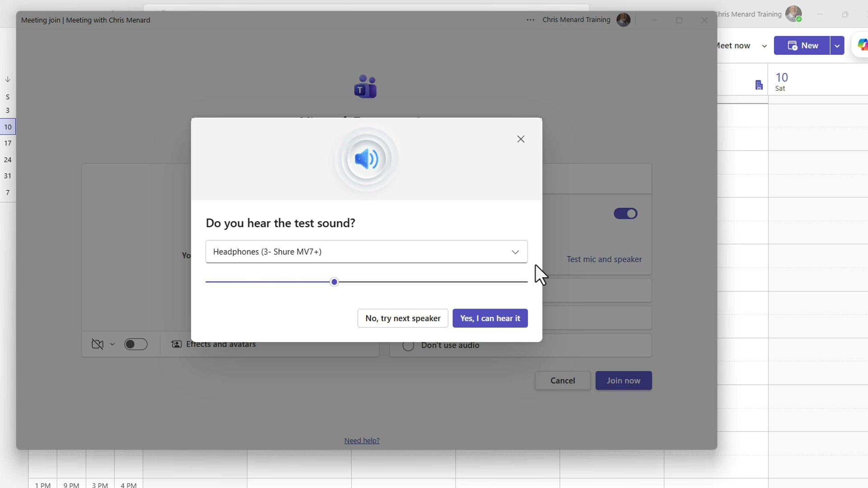Expand camera device options chevron
Screen dimensions: 868x488
[112, 344]
